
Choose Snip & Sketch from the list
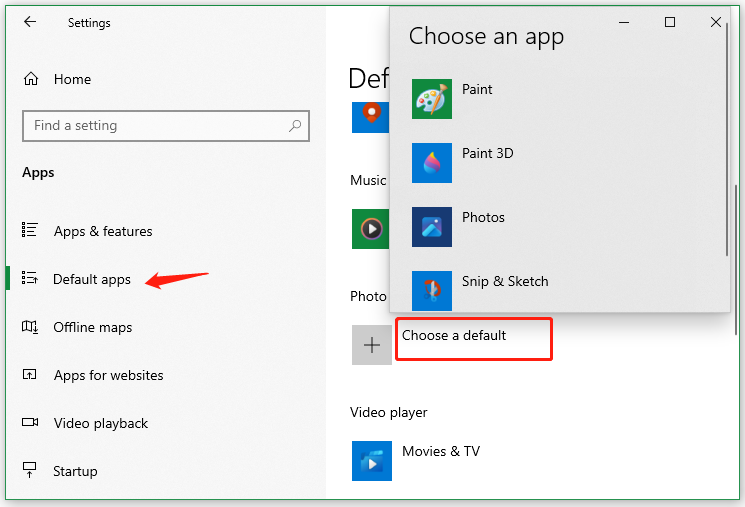[x=505, y=281]
